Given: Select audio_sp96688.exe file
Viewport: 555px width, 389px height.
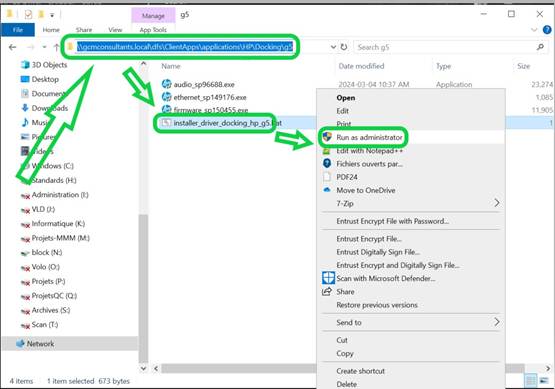Looking at the screenshot, I should [x=204, y=84].
